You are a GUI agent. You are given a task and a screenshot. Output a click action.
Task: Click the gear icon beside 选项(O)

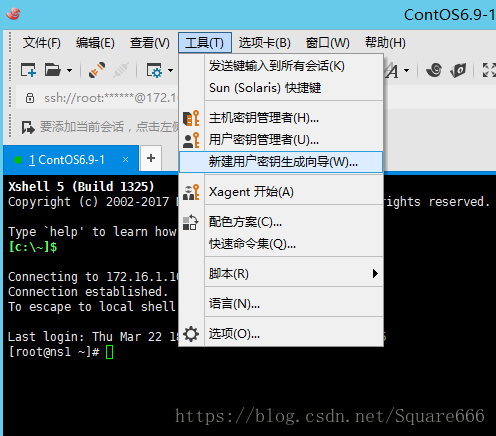pyautogui.click(x=191, y=334)
